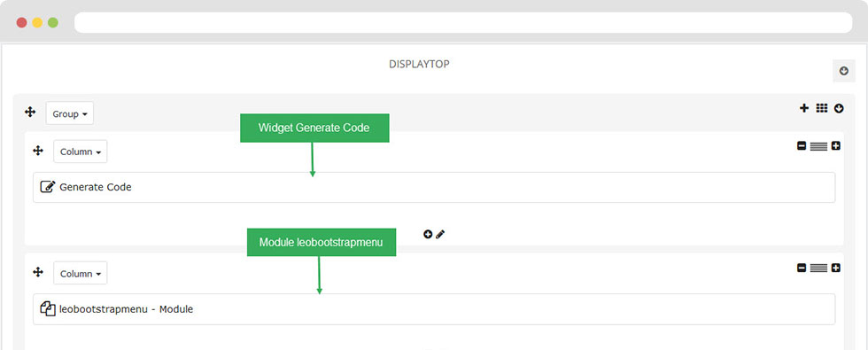This screenshot has width=868, height=350.
Task: Select the Generate Code widget row
Action: (434, 187)
